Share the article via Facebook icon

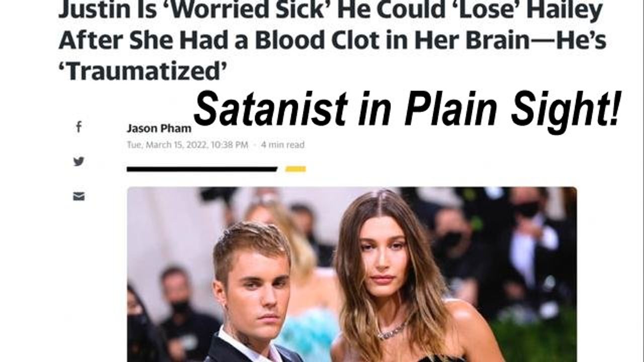click(x=78, y=127)
